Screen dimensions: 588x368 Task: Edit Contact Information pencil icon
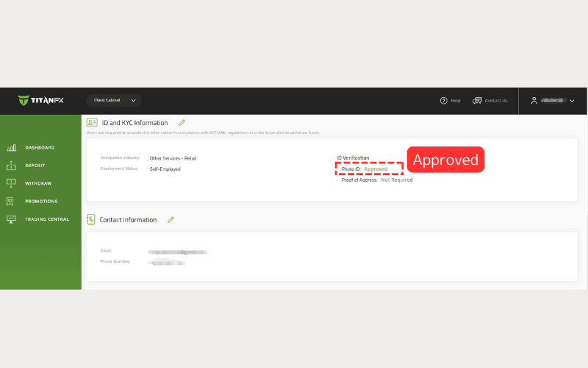click(x=171, y=219)
